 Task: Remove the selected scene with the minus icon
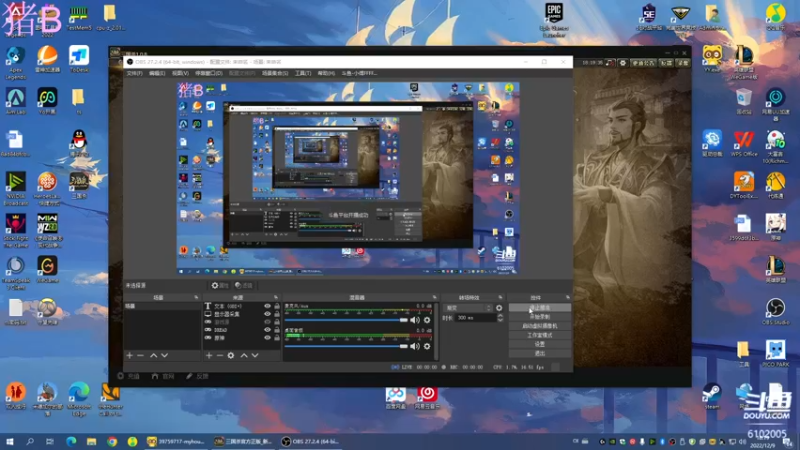coord(140,355)
